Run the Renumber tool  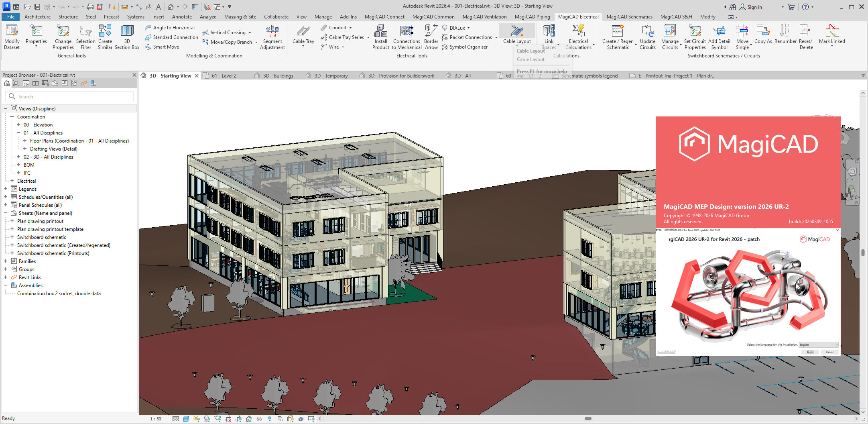pyautogui.click(x=785, y=34)
